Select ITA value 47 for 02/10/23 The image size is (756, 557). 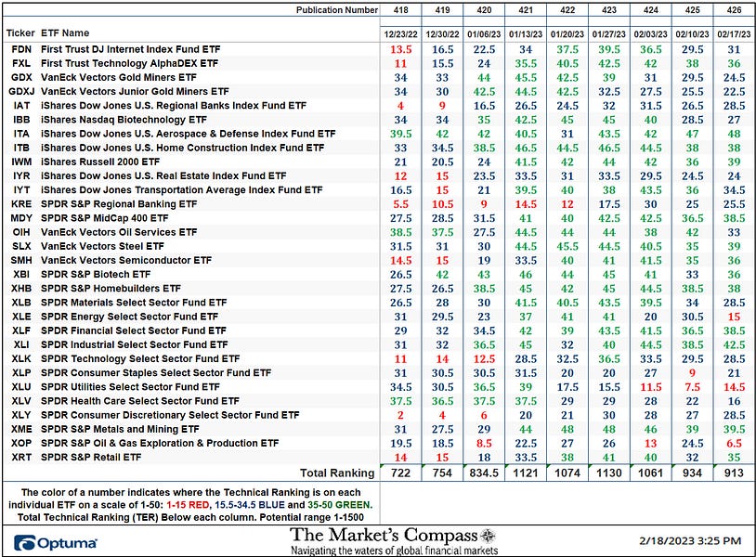coord(692,134)
